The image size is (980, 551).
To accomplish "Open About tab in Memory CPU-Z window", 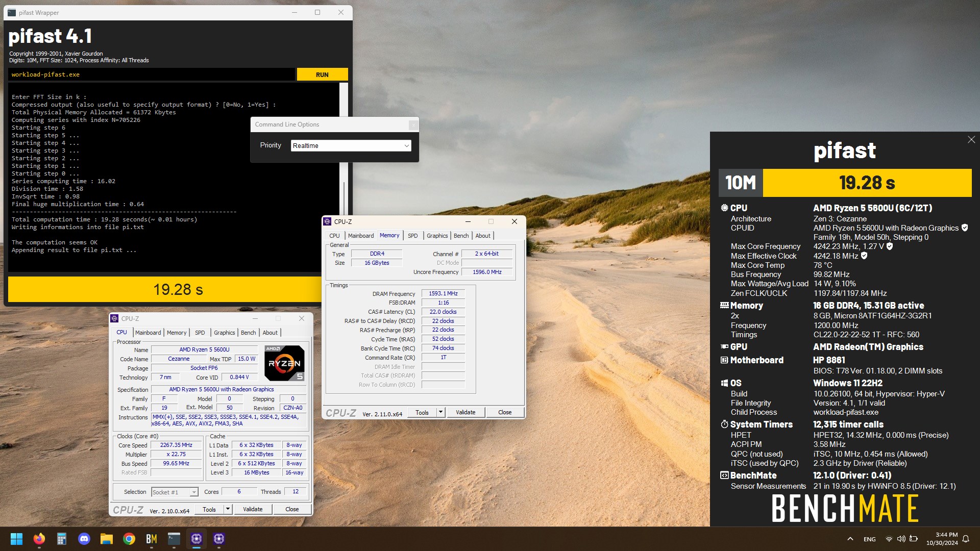I will [483, 236].
